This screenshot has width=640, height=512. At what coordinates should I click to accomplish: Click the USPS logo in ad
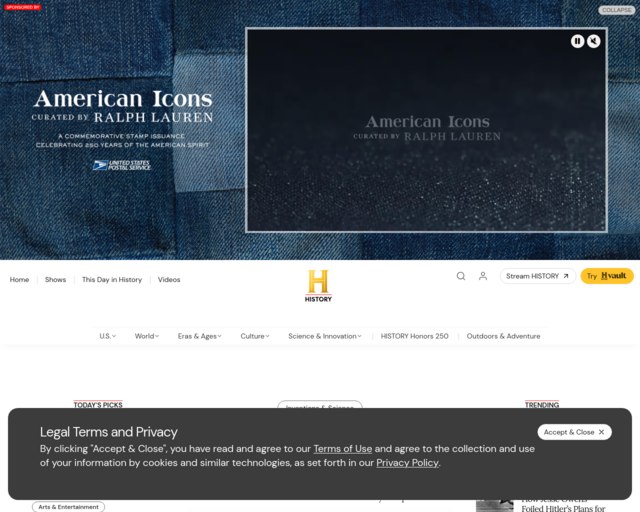point(122,165)
